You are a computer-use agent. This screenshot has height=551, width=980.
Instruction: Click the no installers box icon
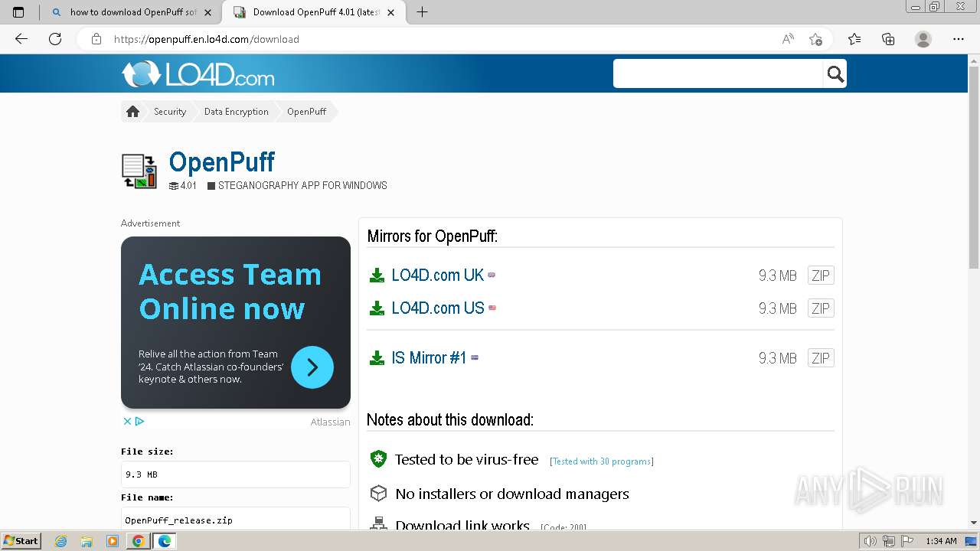pos(378,494)
